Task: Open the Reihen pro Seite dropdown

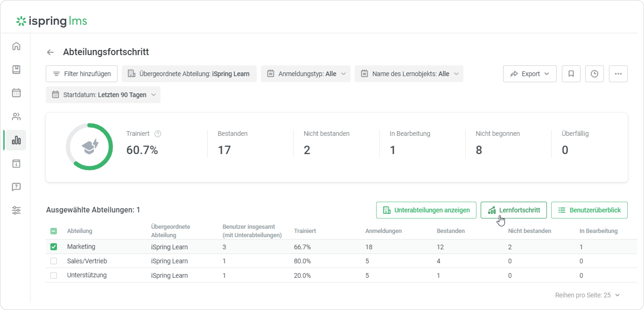Action: 587,295
